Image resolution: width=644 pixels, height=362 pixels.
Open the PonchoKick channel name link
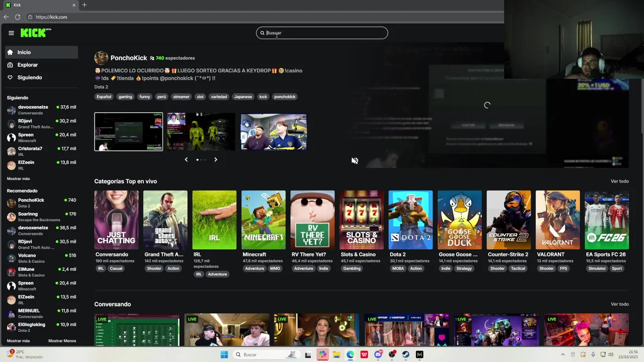(x=129, y=58)
